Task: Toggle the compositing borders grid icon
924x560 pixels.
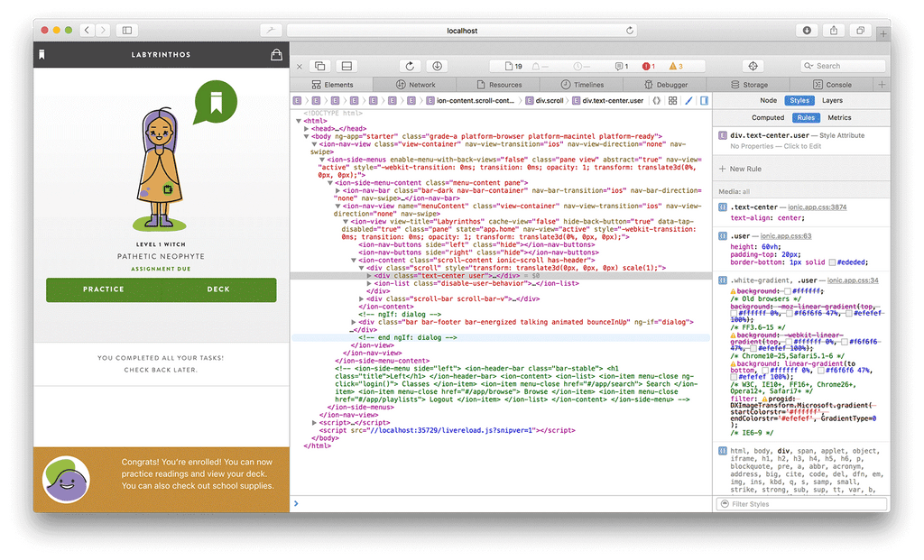Action: tap(673, 101)
